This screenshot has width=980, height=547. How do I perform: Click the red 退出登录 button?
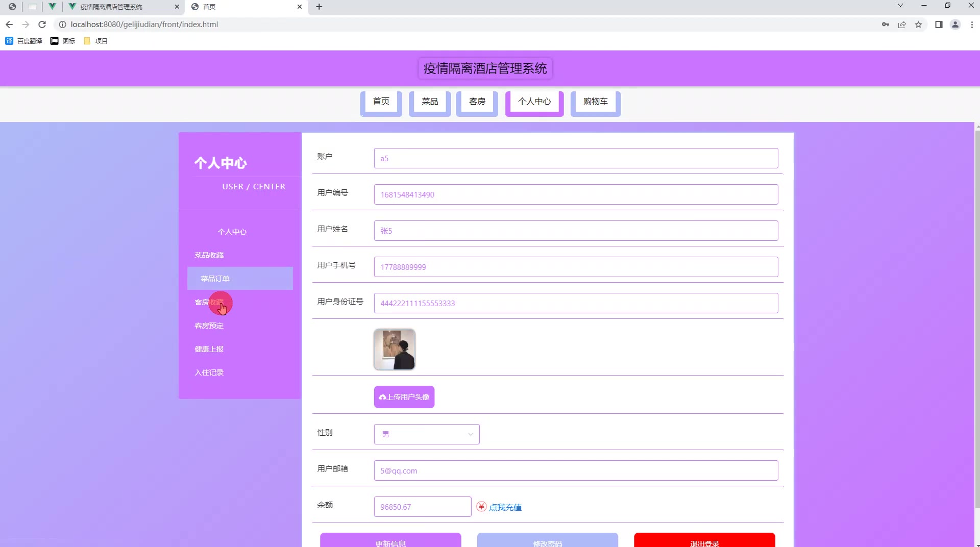pos(704,541)
